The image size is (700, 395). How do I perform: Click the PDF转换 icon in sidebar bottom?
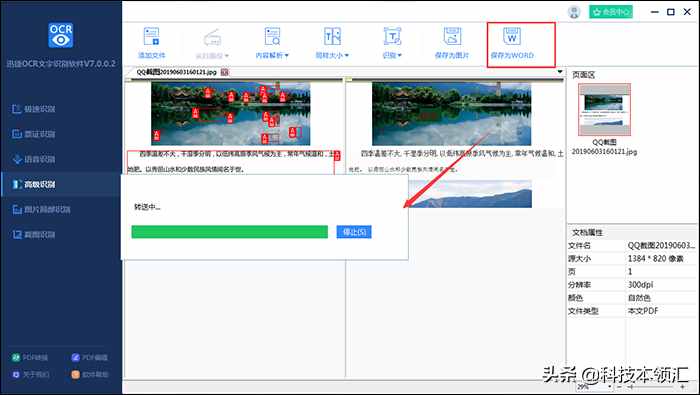16,358
